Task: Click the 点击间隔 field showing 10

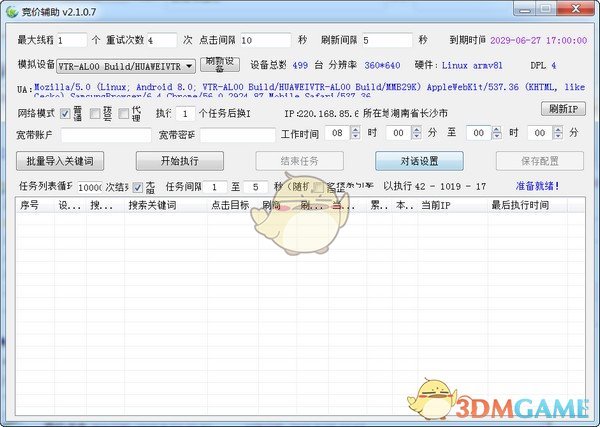Action: (266, 40)
